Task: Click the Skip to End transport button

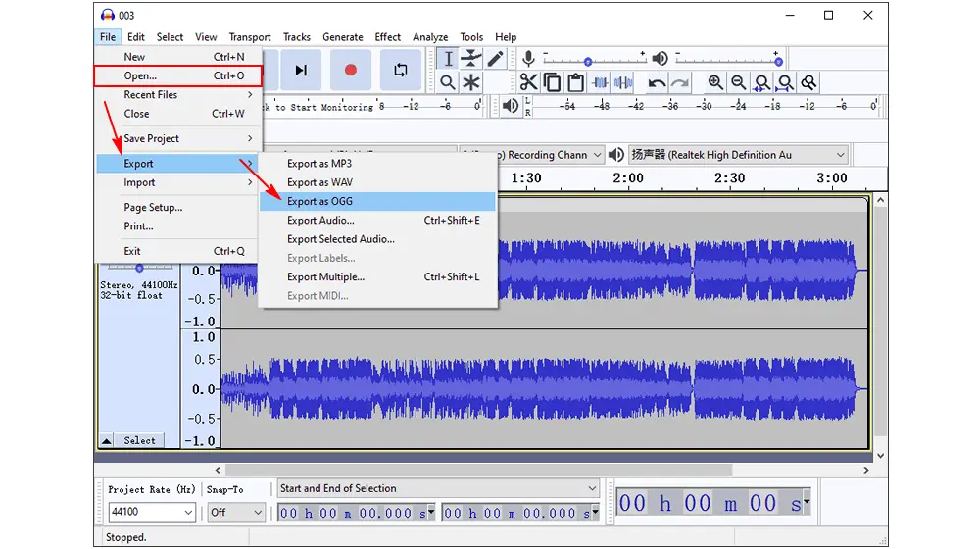Action: click(301, 70)
